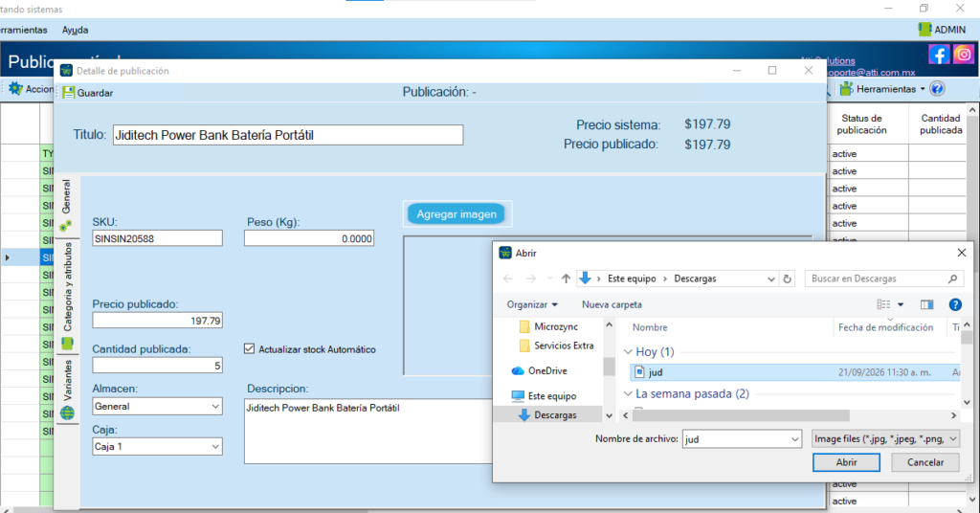Click the back arrow in Abrir dialog

tap(508, 279)
